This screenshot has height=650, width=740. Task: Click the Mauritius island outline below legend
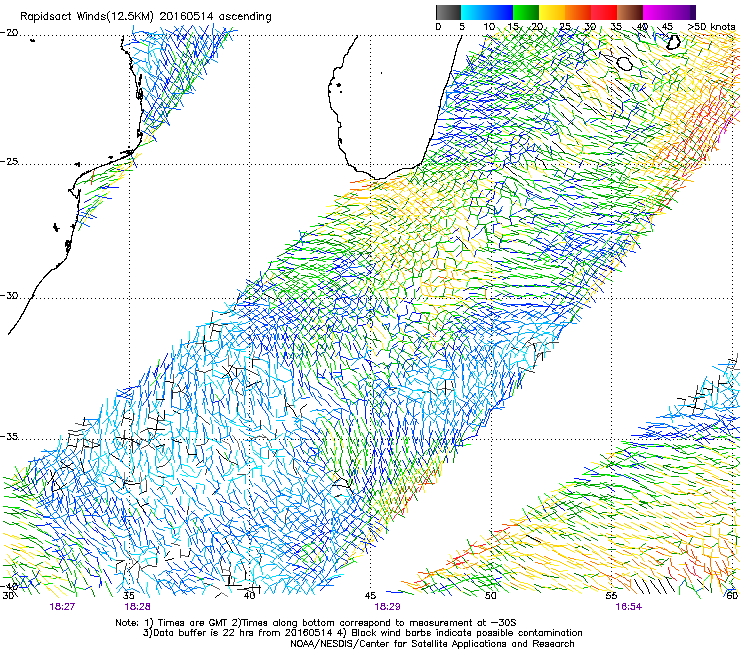[673, 42]
